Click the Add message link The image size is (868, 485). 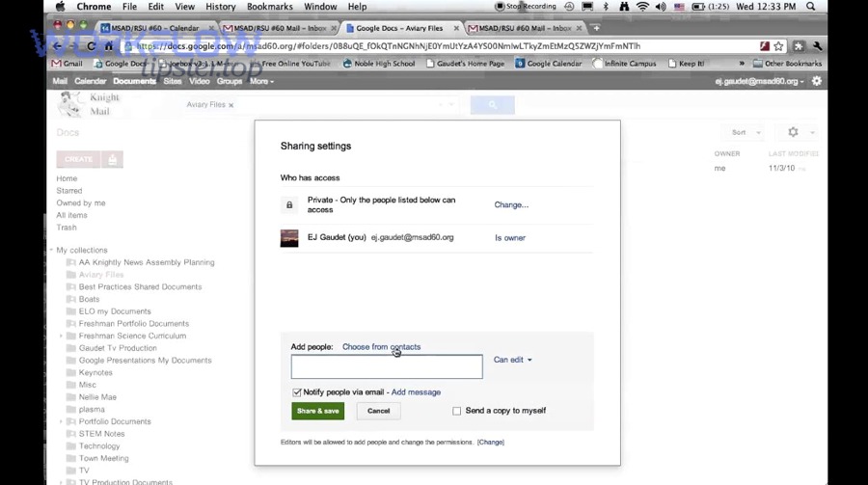point(416,392)
